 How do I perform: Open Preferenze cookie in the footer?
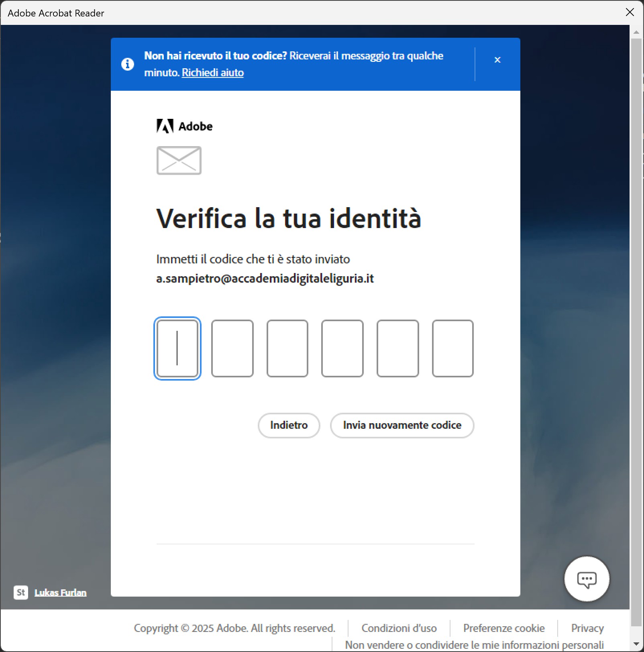point(503,628)
